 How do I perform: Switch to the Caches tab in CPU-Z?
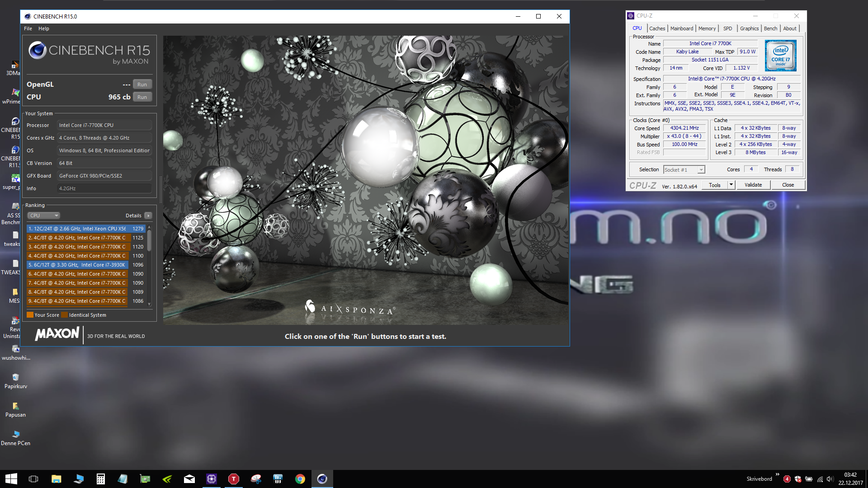pyautogui.click(x=657, y=28)
